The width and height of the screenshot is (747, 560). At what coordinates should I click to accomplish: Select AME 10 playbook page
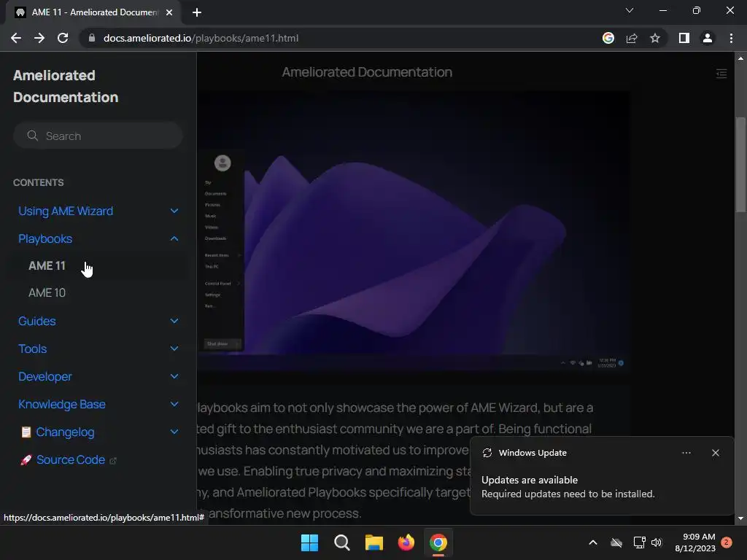(x=47, y=293)
